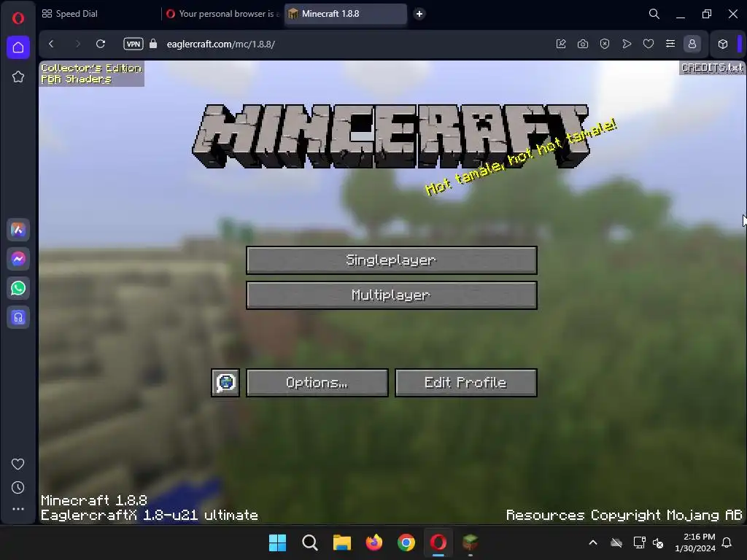Click the Edit Profile button

click(466, 382)
